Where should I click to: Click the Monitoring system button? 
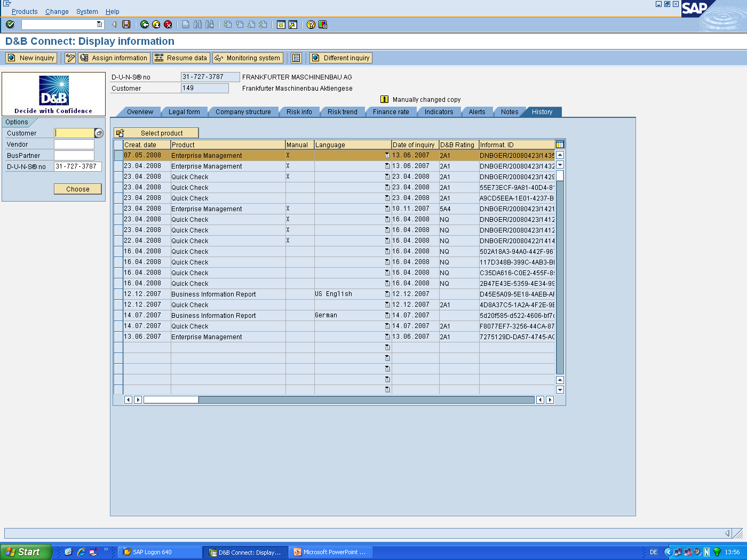(248, 58)
